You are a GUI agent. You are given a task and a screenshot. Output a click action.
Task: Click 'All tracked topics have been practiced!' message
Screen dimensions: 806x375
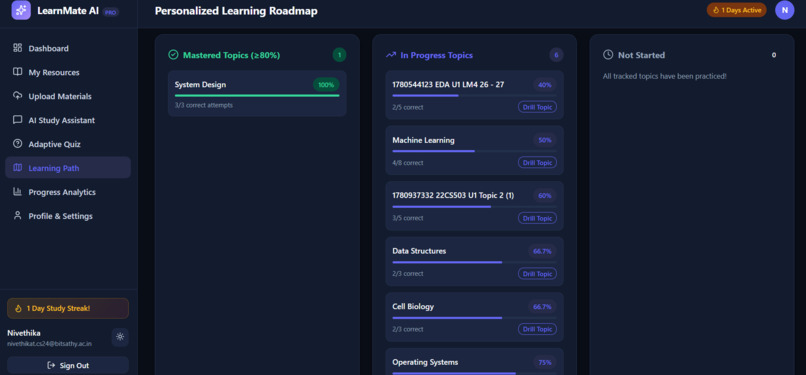[664, 76]
